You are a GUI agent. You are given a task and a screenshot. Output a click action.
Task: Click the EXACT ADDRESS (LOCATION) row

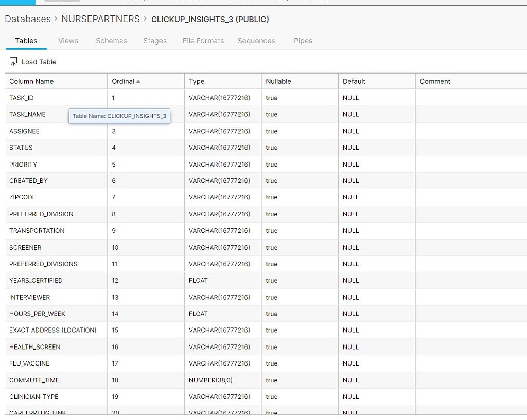click(53, 330)
